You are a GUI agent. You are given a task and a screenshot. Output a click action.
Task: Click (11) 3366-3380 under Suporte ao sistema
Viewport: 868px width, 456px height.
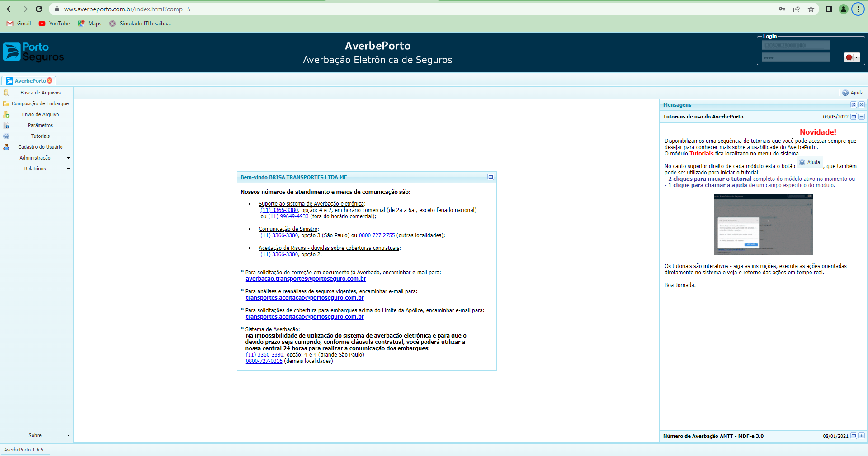[279, 210]
